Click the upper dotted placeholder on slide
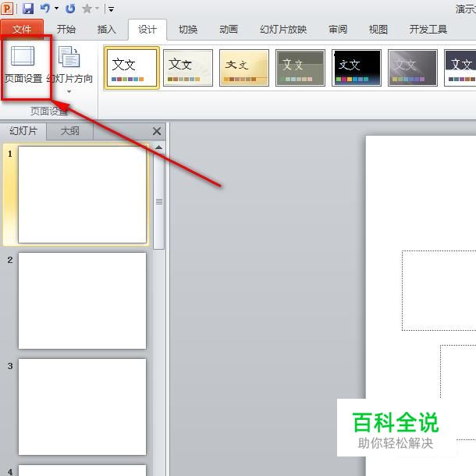Viewport: 476px width, 476px height. [439, 290]
